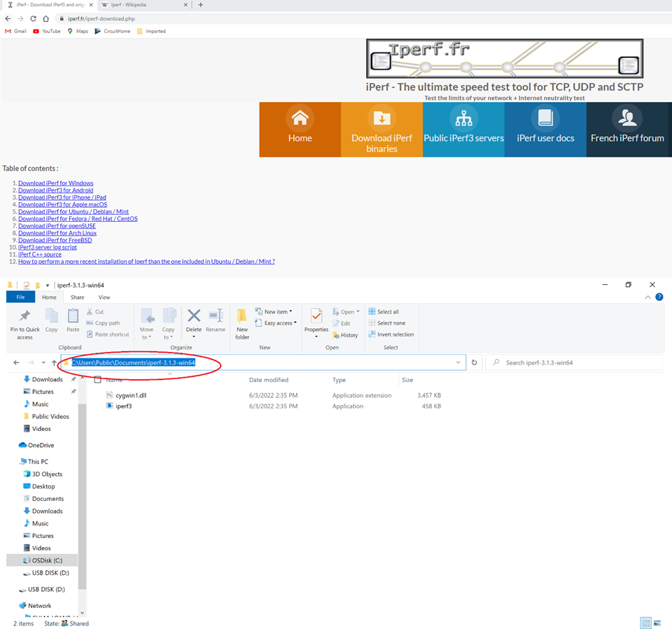Open the address bar history dropdown
The height and width of the screenshot is (629, 672).
(x=458, y=362)
